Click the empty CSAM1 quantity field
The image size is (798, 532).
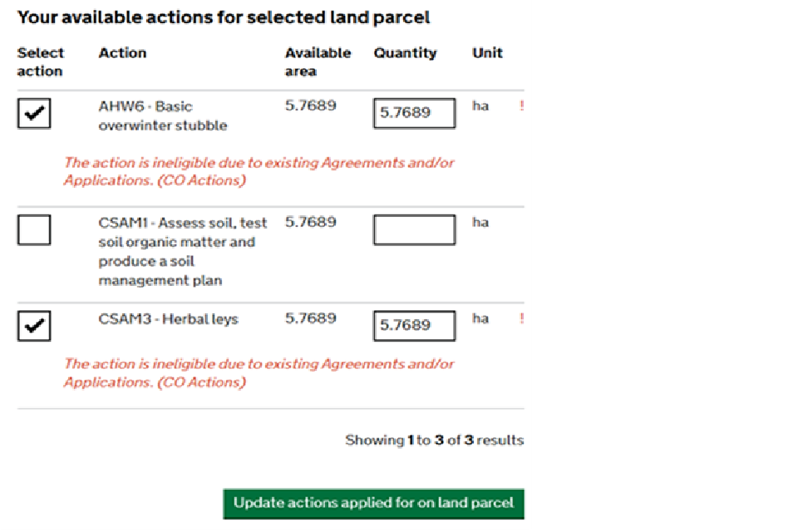tap(414, 229)
